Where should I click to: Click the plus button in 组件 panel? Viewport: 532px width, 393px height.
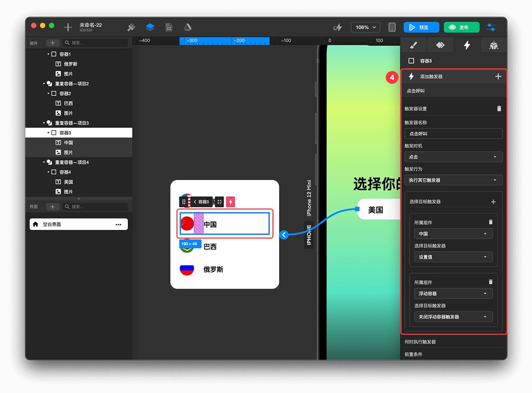point(53,43)
